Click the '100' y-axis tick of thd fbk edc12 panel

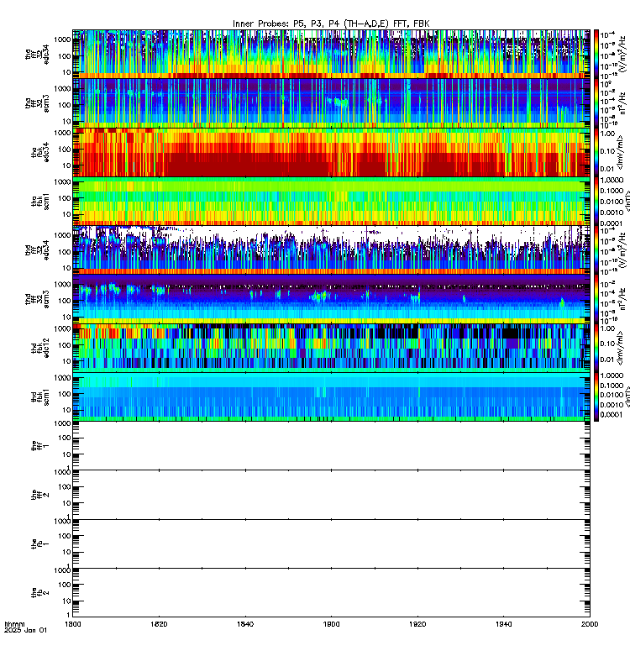pyautogui.click(x=65, y=345)
